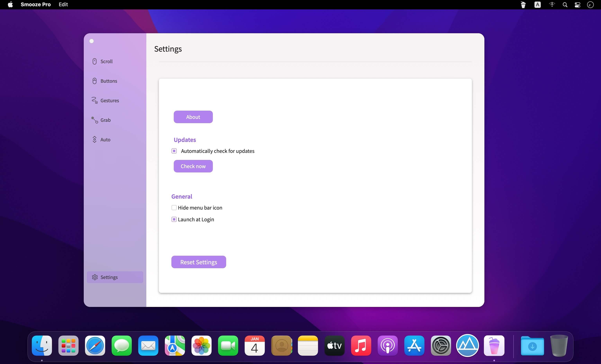The width and height of the screenshot is (601, 364).
Task: Open App Store from the Dock
Action: point(414,345)
